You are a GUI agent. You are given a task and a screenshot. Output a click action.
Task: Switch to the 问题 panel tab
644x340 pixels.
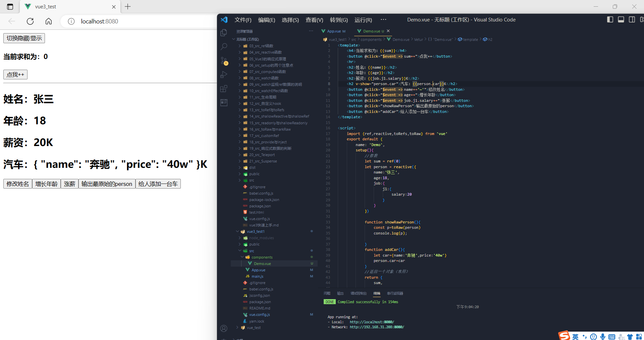pyautogui.click(x=327, y=293)
